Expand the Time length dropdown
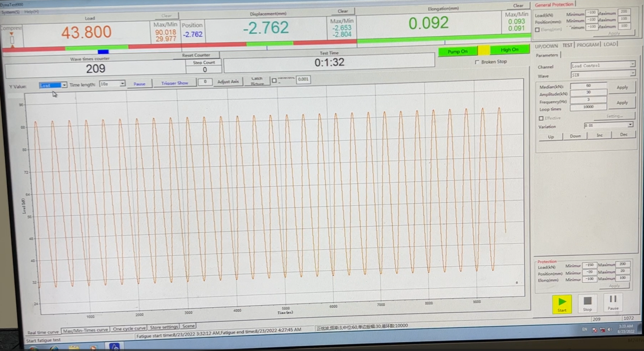This screenshot has width=644, height=351. 122,84
